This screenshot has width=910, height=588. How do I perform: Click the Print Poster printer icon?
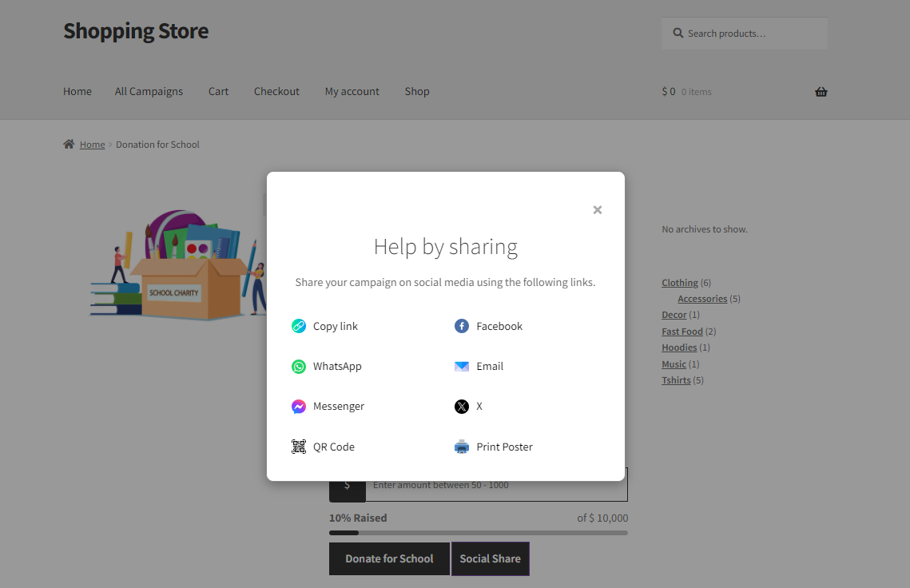coord(461,447)
